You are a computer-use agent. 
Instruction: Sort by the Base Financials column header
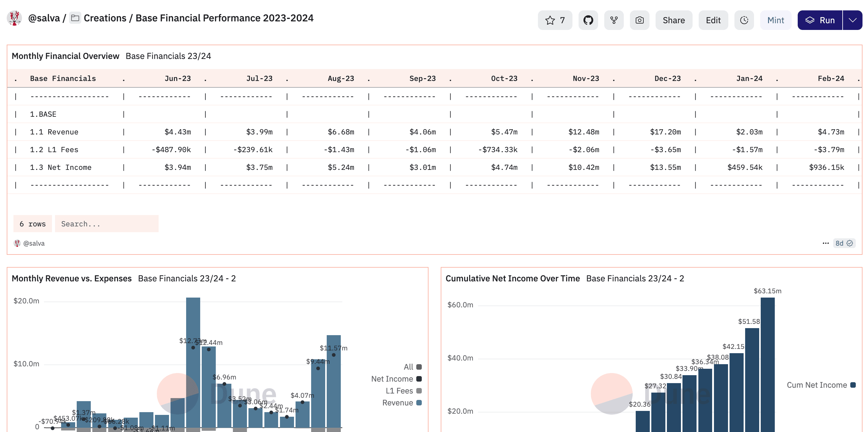pos(63,79)
